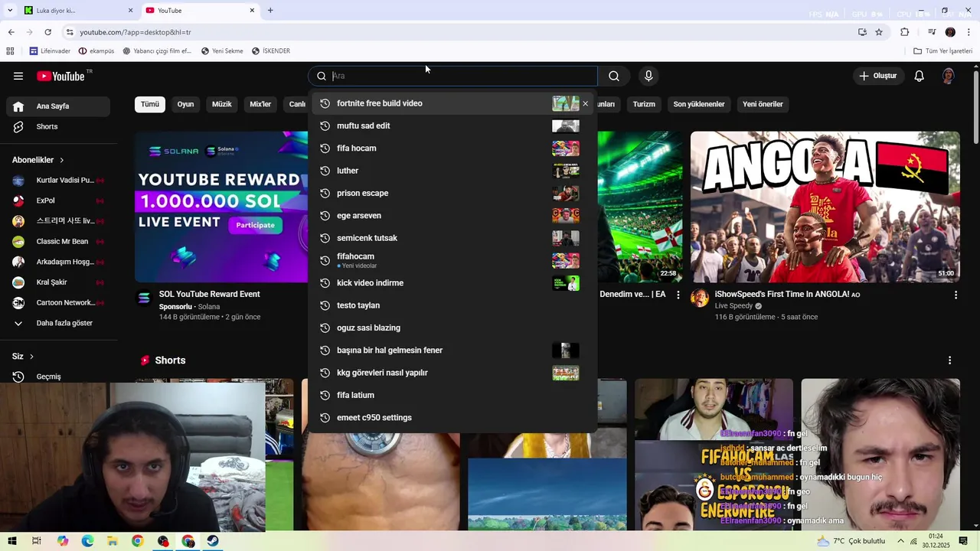Open ExPol subscription channel
The width and height of the screenshot is (980, 551).
[x=58, y=201]
